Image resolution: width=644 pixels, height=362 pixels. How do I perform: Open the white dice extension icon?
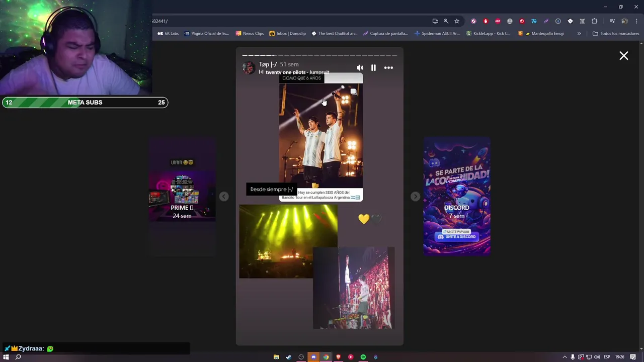pyautogui.click(x=570, y=21)
